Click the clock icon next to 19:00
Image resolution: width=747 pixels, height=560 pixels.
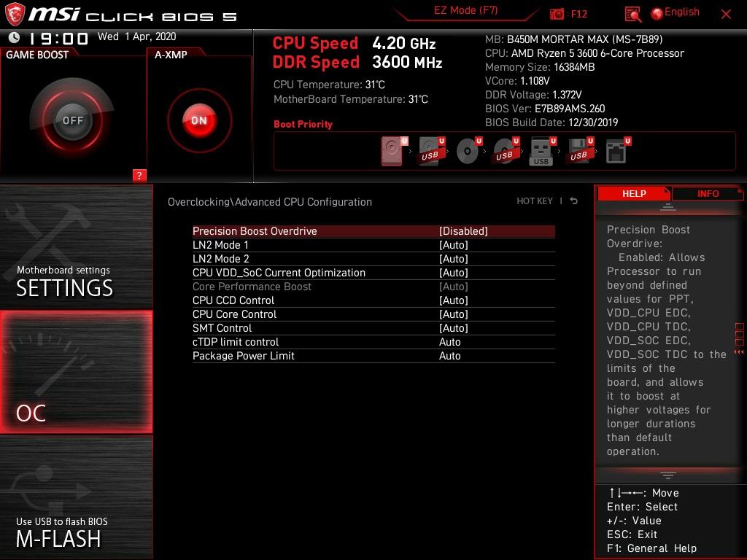[x=15, y=37]
